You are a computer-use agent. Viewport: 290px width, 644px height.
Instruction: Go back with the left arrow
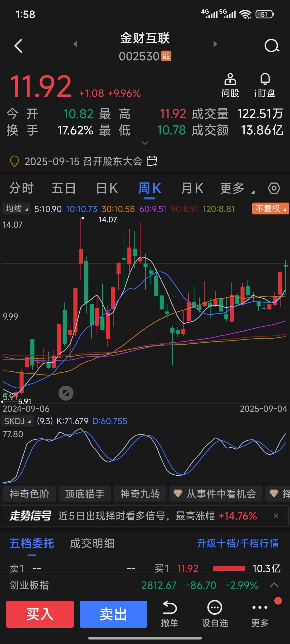point(19,46)
